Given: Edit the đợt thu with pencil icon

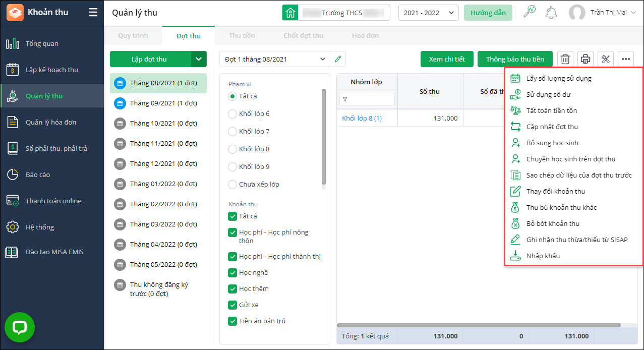Looking at the screenshot, I should click(338, 59).
